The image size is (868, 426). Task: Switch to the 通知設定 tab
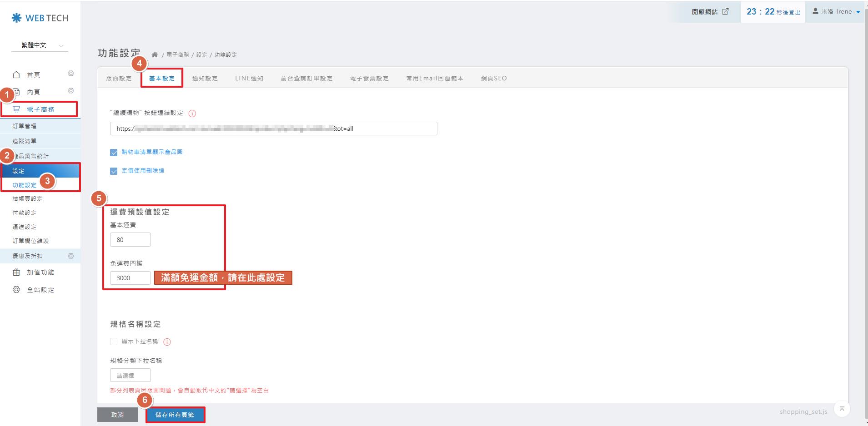205,79
